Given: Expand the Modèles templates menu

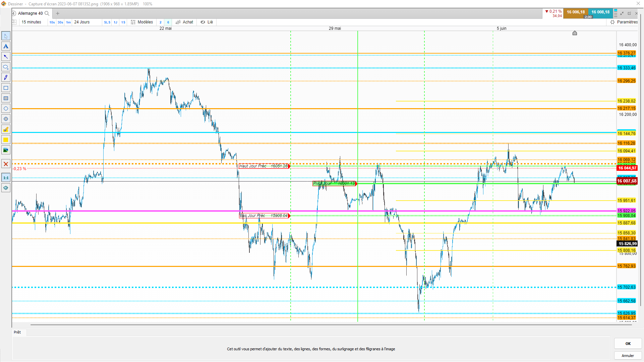Looking at the screenshot, I should [142, 22].
